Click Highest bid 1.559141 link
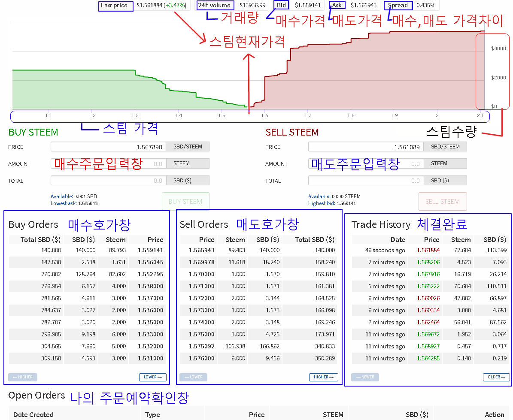This screenshot has height=420, width=513. coord(332,203)
